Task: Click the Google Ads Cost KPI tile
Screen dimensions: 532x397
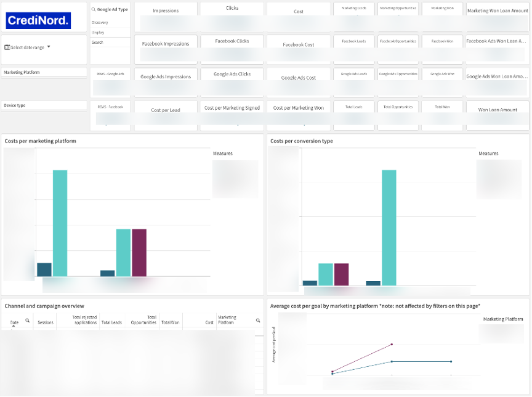Action: click(299, 78)
